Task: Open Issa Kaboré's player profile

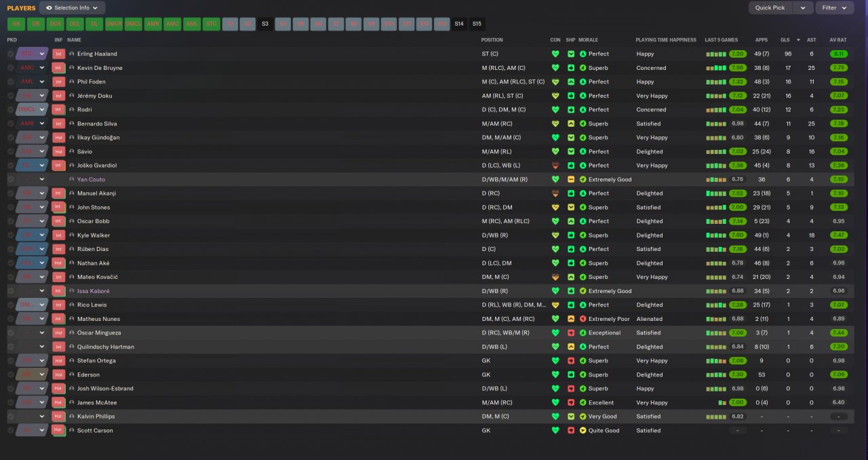Action: tap(93, 291)
